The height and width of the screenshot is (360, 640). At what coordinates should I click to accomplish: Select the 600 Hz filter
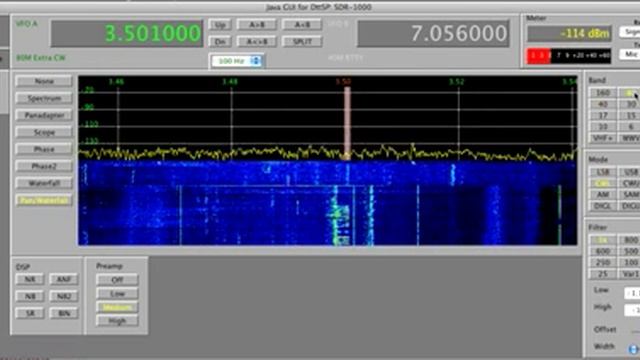point(603,251)
